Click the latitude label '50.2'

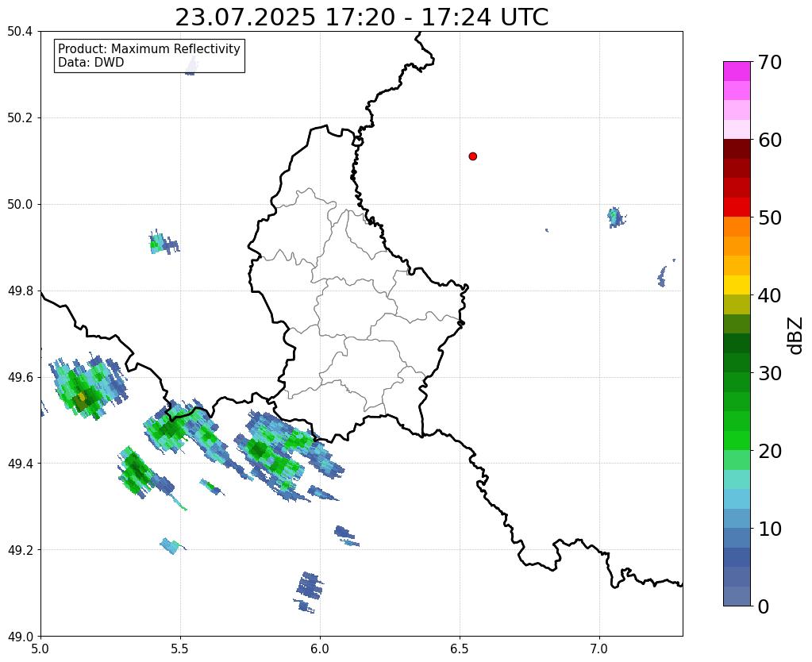coord(20,118)
